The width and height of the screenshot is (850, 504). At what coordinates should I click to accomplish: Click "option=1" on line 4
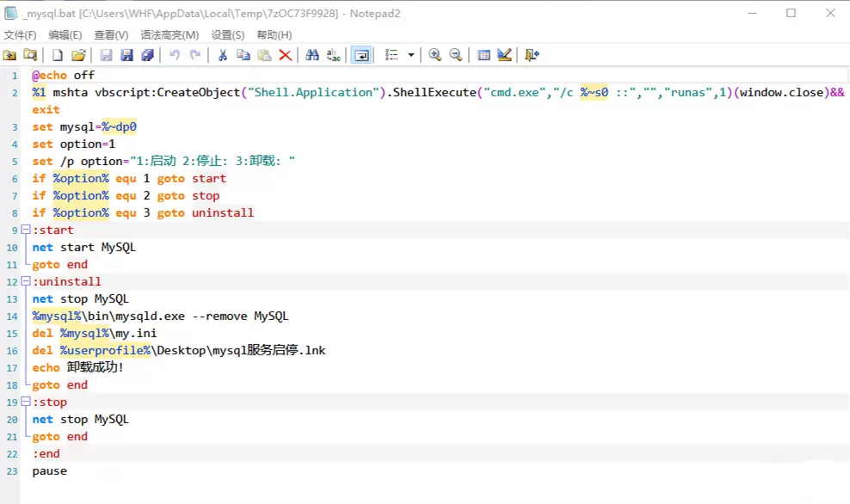[x=87, y=144]
